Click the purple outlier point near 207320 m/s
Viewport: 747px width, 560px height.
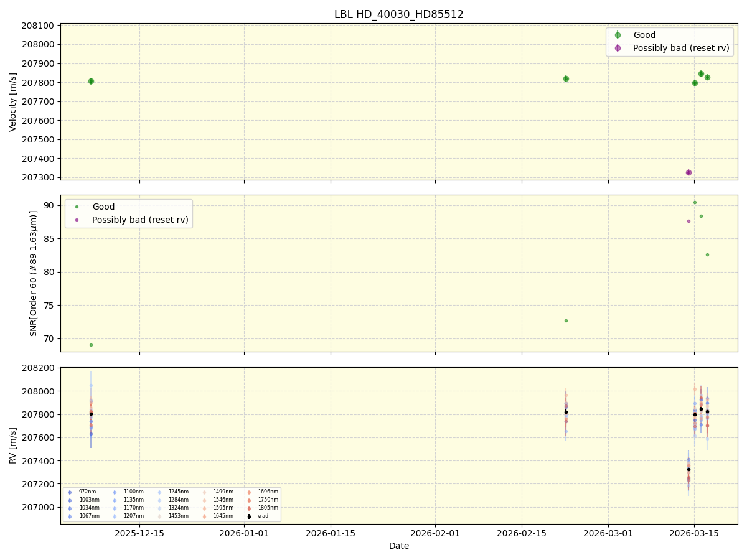(x=688, y=171)
